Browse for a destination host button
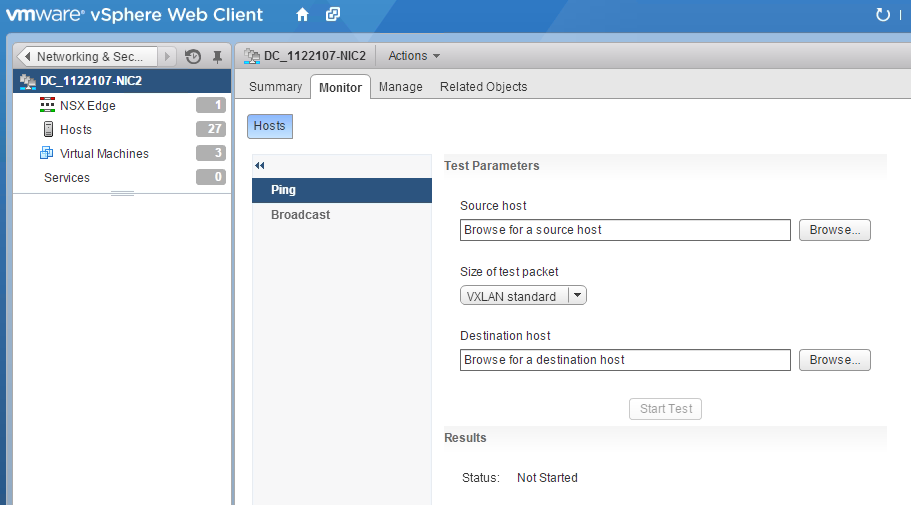The image size is (911, 505). tap(834, 360)
